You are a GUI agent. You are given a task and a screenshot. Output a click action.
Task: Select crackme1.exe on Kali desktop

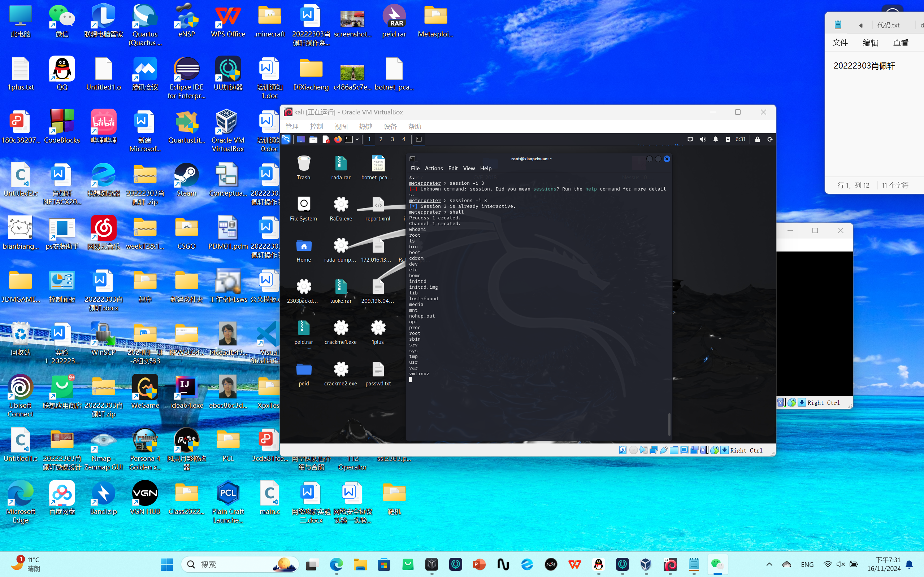(x=340, y=332)
